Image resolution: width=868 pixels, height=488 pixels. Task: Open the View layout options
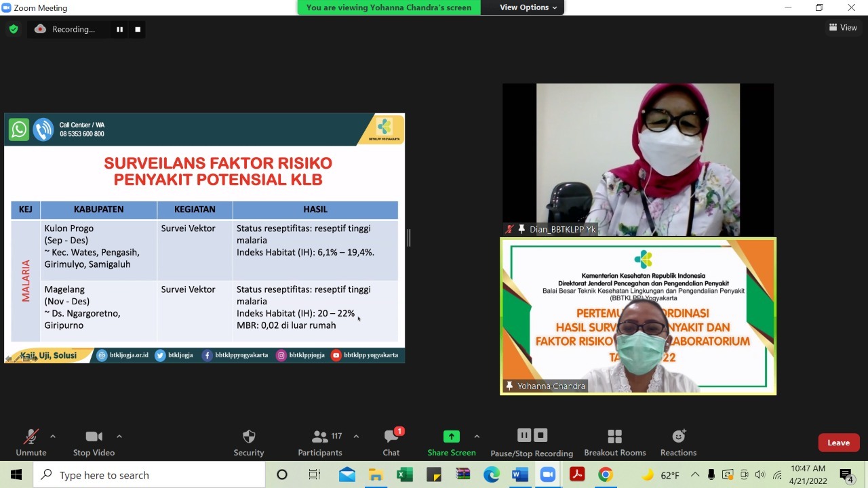pos(843,28)
